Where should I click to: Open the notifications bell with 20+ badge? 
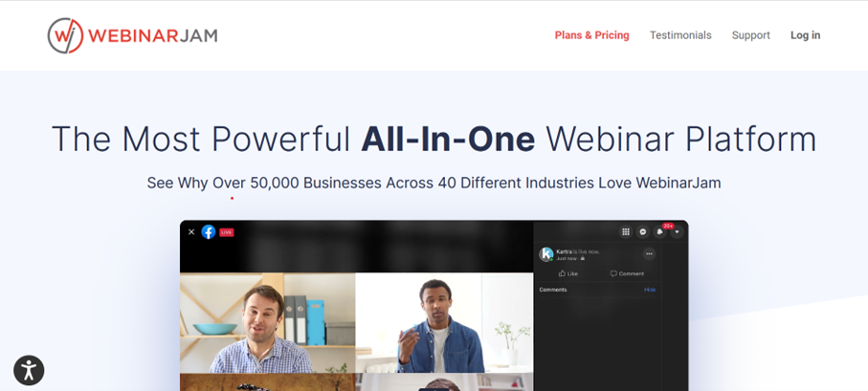(660, 231)
